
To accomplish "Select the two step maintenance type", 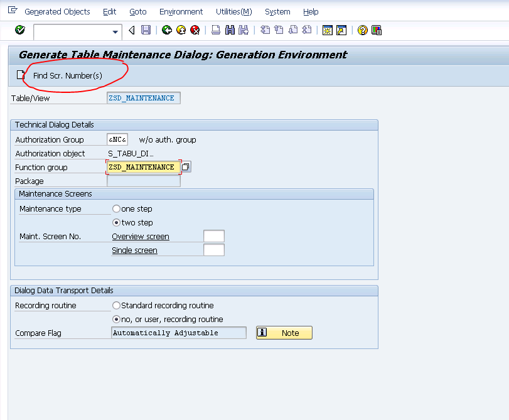I will coord(115,222).
